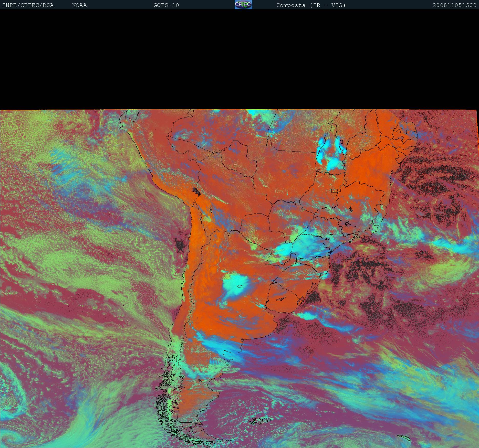
Task: Click the CPTEC logo in the header
Action: click(243, 5)
